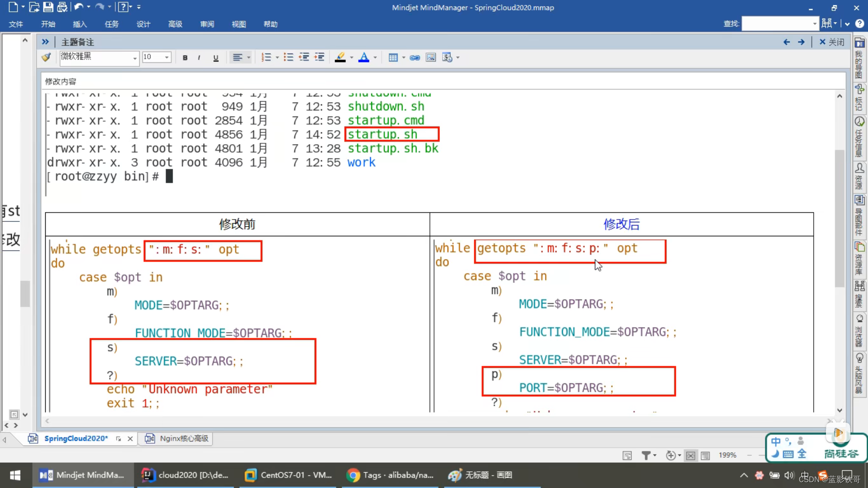
Task: Save the SpringCloud2020 map
Action: coord(48,7)
